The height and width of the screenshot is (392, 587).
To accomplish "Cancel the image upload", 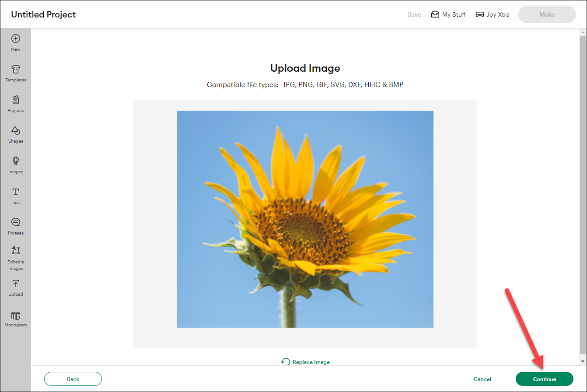I will tap(482, 379).
